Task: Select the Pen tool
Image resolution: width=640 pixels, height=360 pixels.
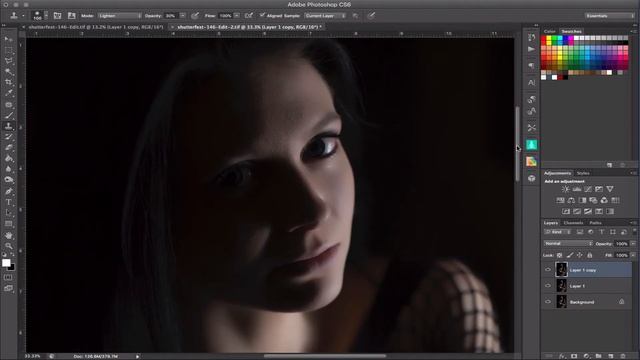Action: point(8,191)
